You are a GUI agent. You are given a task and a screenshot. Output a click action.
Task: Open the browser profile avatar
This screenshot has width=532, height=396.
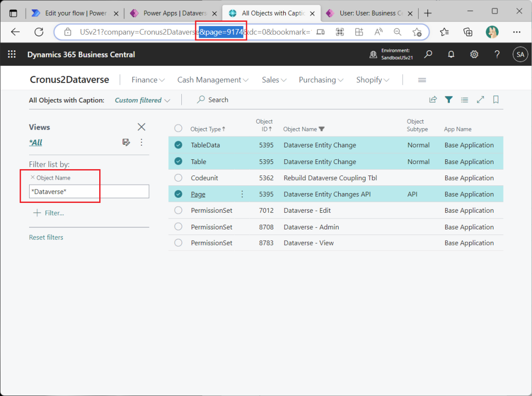pyautogui.click(x=492, y=32)
